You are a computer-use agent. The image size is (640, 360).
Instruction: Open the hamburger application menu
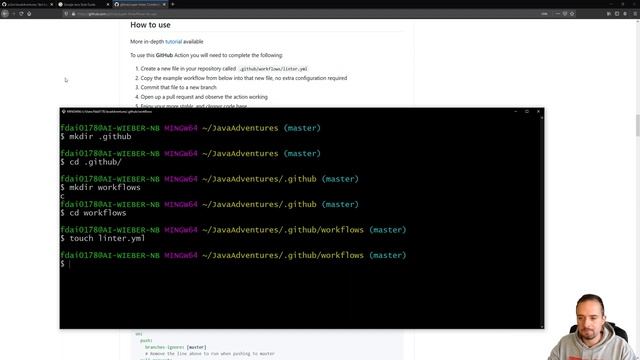635,13
